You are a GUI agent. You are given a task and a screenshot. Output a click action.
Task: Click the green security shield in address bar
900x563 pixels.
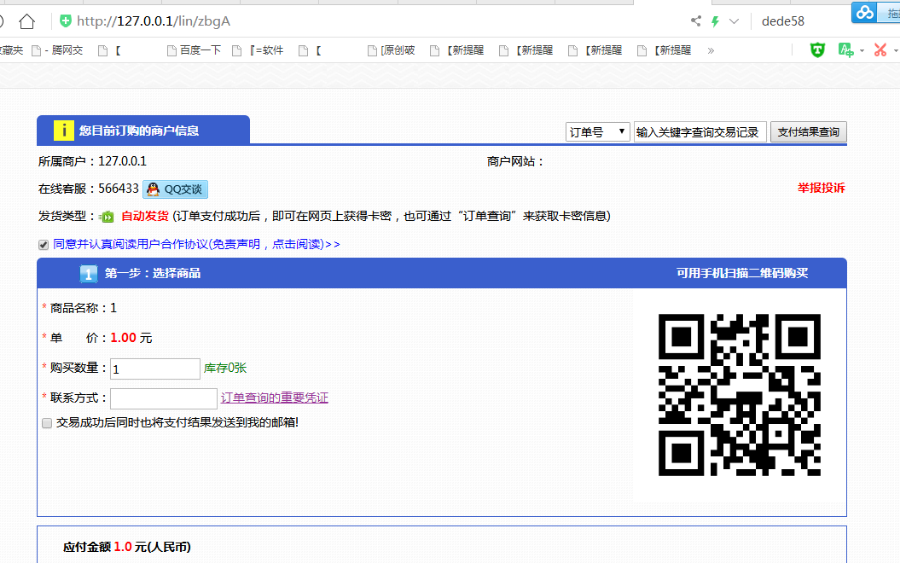[65, 21]
